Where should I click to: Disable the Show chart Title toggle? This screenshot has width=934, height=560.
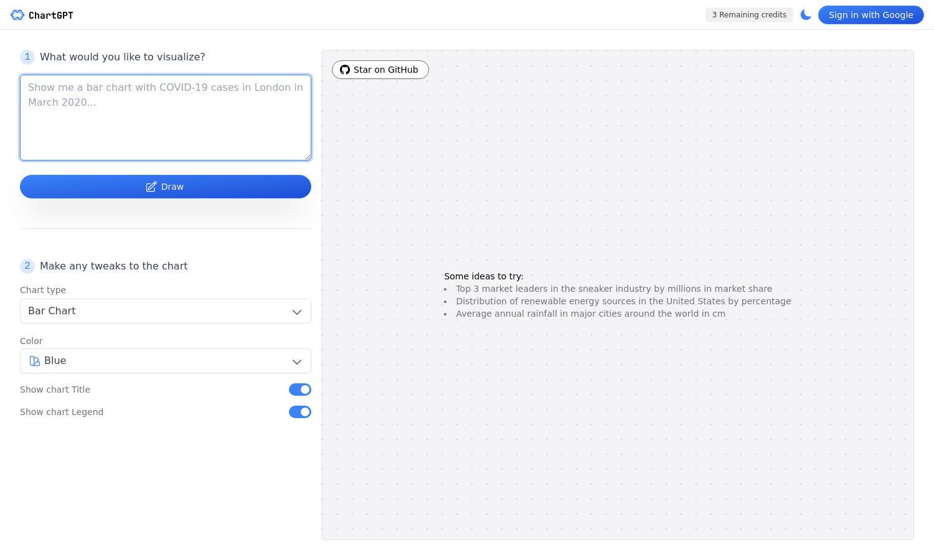coord(300,390)
